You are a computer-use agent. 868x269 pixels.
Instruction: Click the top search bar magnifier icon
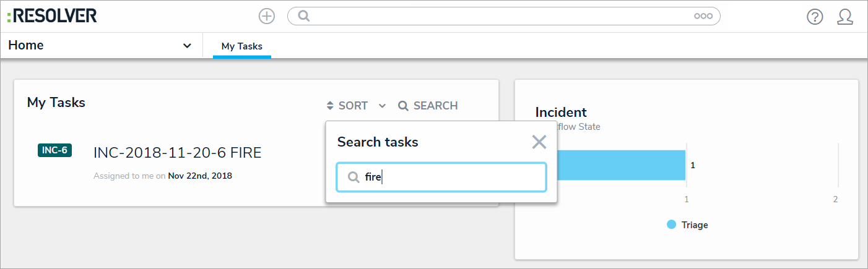pyautogui.click(x=303, y=16)
